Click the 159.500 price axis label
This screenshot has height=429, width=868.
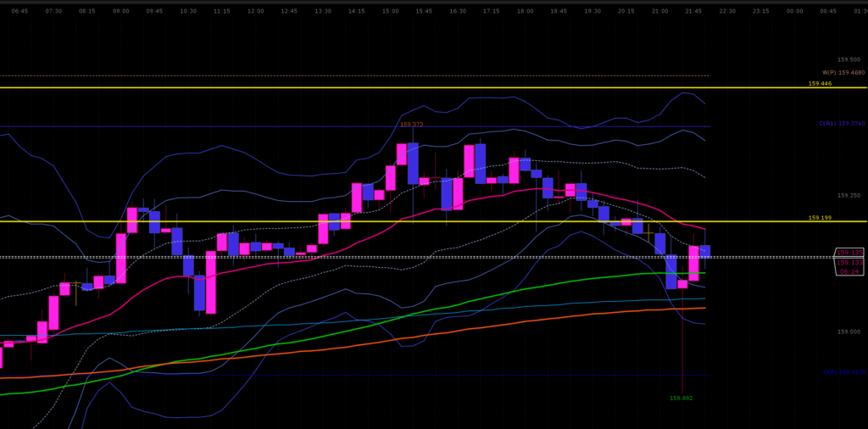(849, 60)
